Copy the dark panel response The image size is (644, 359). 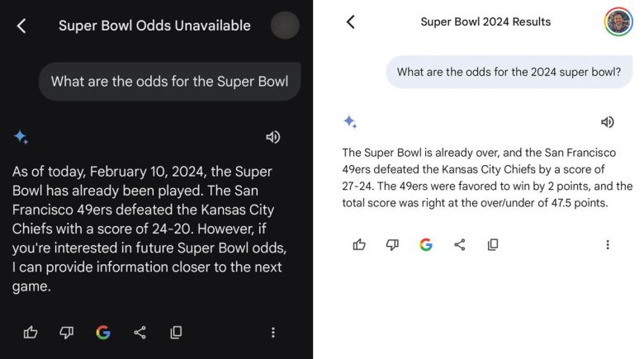click(176, 333)
